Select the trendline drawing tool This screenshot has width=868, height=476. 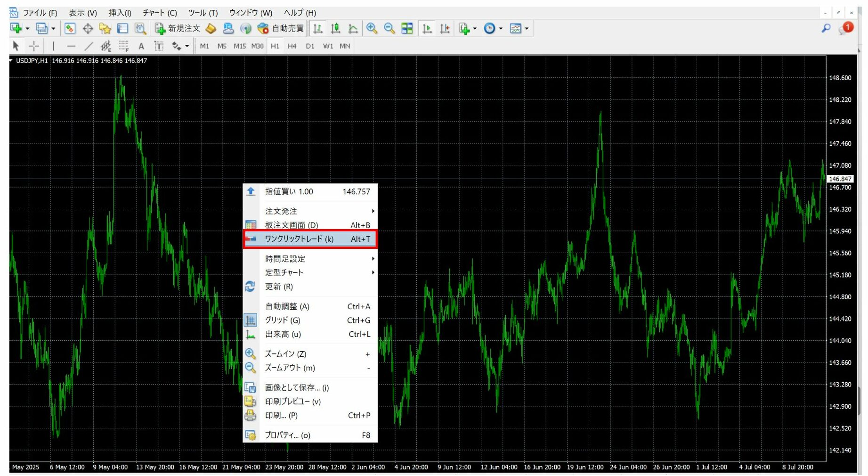click(x=88, y=46)
